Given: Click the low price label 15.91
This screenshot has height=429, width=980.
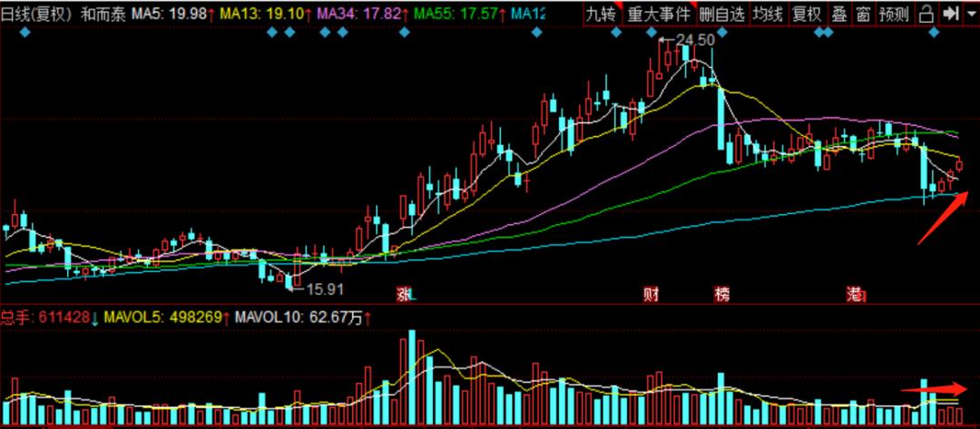Looking at the screenshot, I should [324, 289].
